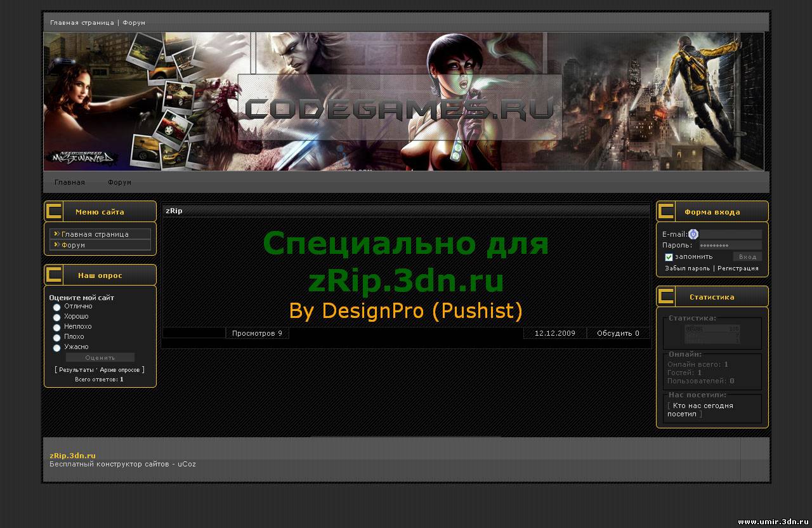812x528 pixels.
Task: Open Форум in the navigation bar
Action: (x=119, y=182)
